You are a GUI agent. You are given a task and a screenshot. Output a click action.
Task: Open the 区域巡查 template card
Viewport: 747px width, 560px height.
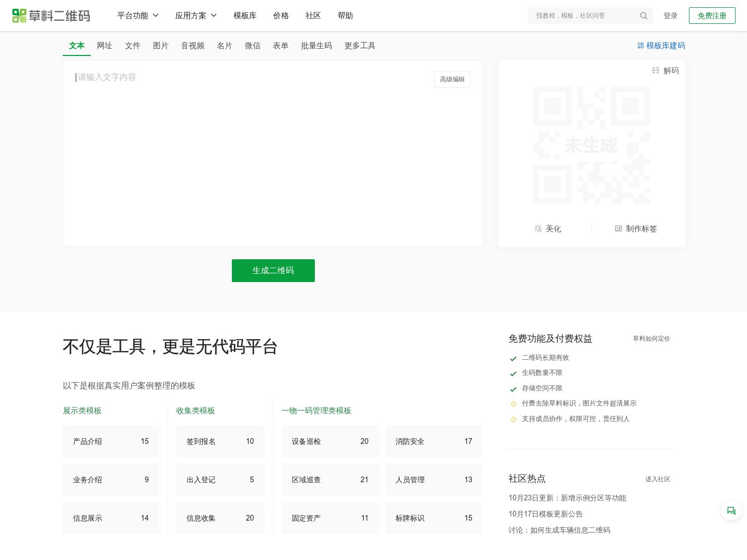[x=330, y=480]
